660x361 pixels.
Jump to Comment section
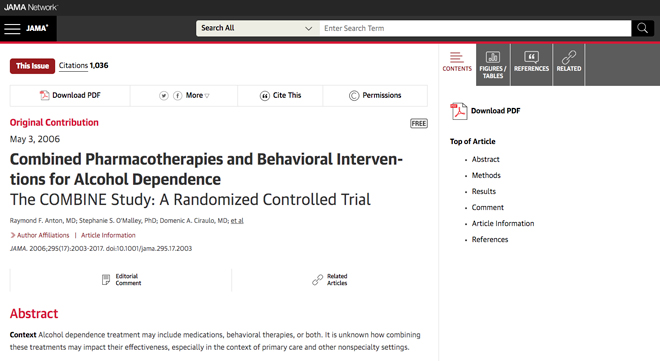(x=487, y=207)
